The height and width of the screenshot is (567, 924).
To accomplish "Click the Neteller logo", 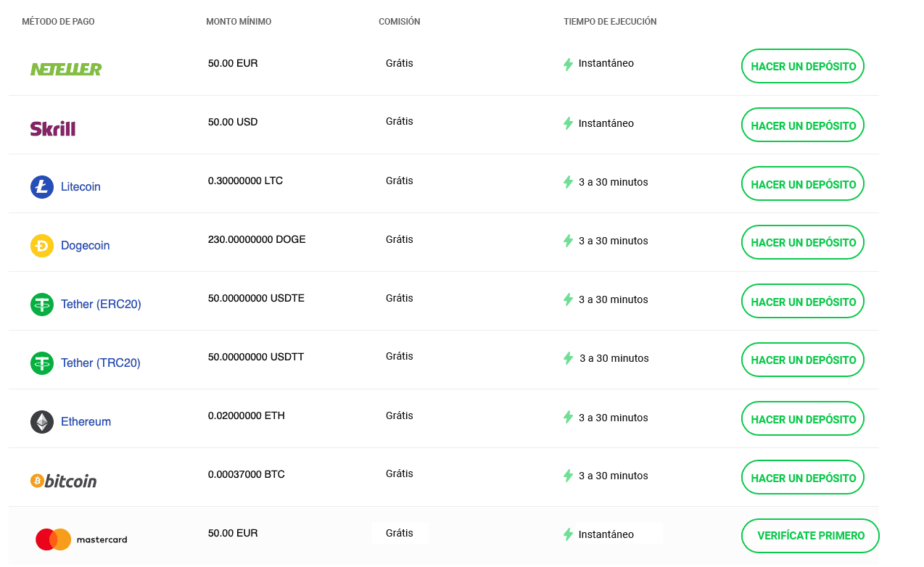I will point(66,69).
